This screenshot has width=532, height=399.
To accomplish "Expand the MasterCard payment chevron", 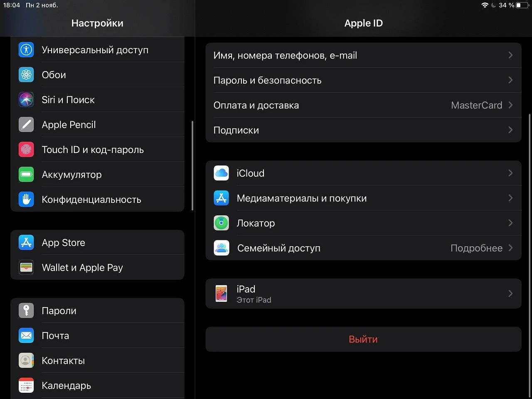I will point(510,105).
